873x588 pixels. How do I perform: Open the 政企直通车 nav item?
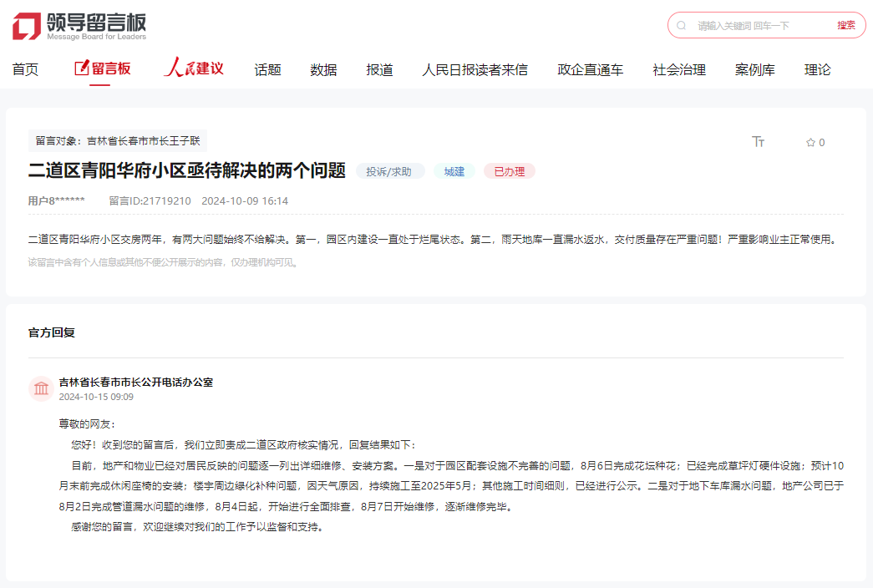pos(590,69)
